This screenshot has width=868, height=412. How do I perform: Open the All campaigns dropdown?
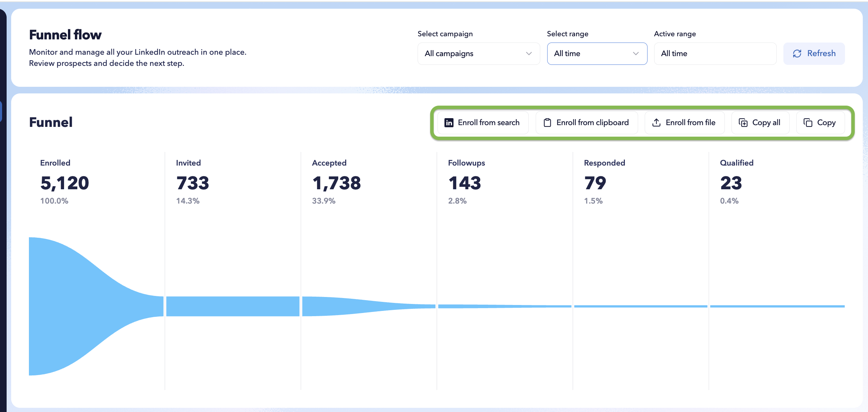(x=479, y=54)
